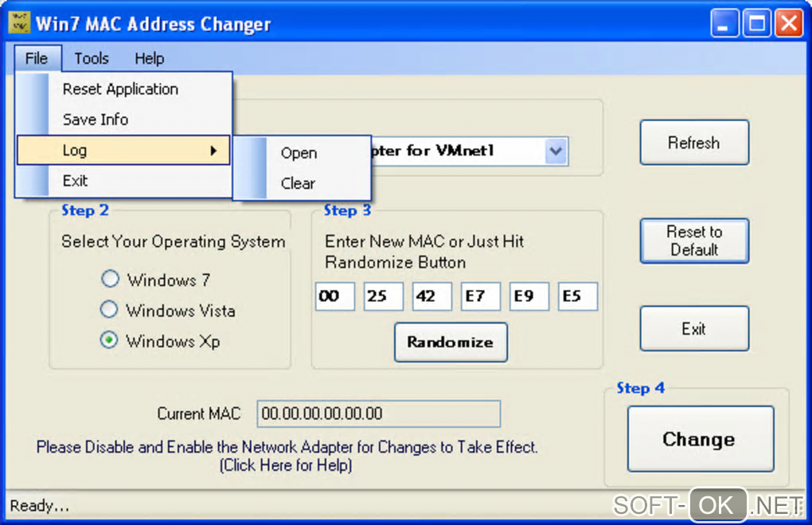Open the Tools menu
812x525 pixels.
click(92, 58)
